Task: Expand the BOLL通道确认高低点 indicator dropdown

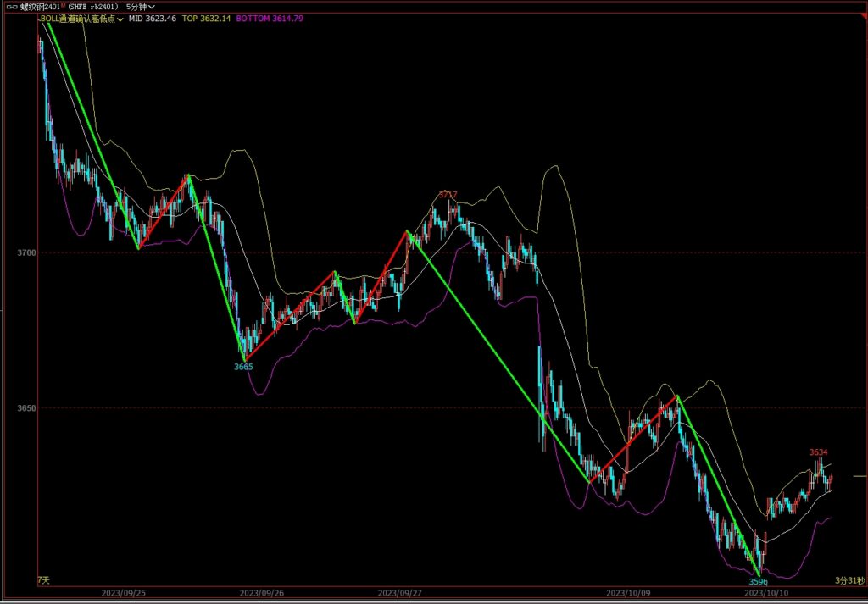Action: pyautogui.click(x=121, y=18)
